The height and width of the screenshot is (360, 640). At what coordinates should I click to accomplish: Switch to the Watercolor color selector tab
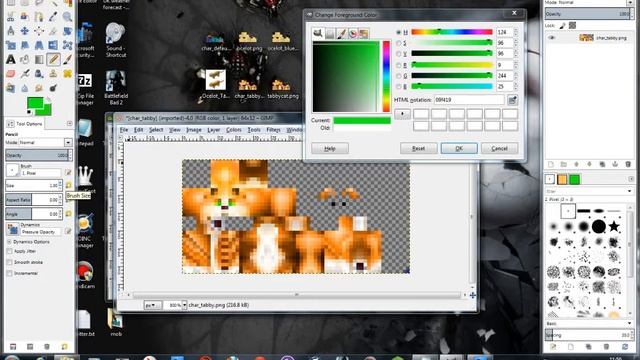click(x=341, y=33)
